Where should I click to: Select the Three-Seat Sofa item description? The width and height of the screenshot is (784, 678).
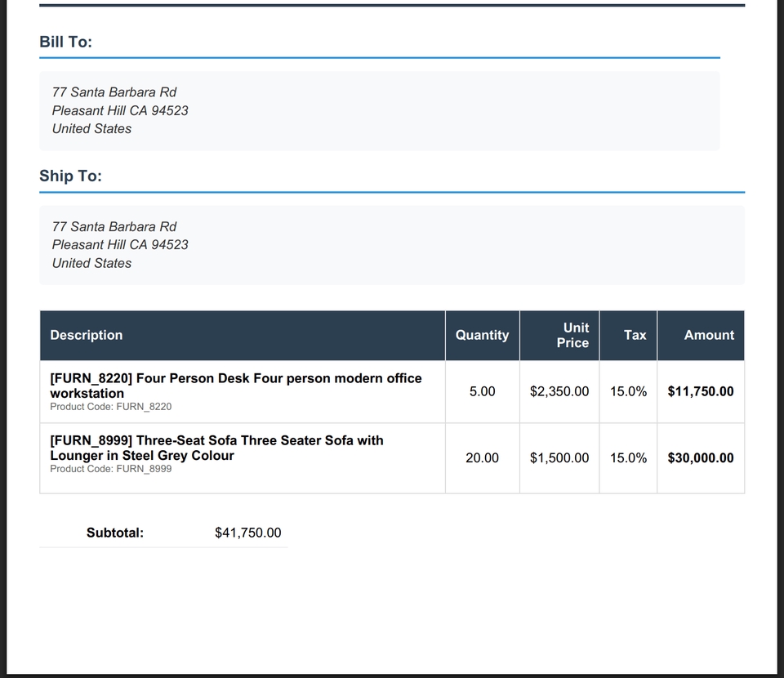[216, 448]
